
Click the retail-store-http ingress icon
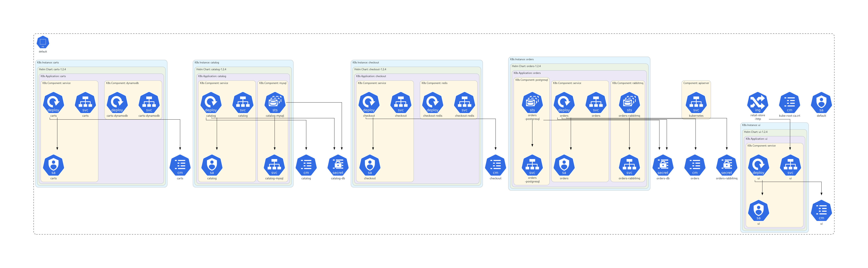(757, 103)
